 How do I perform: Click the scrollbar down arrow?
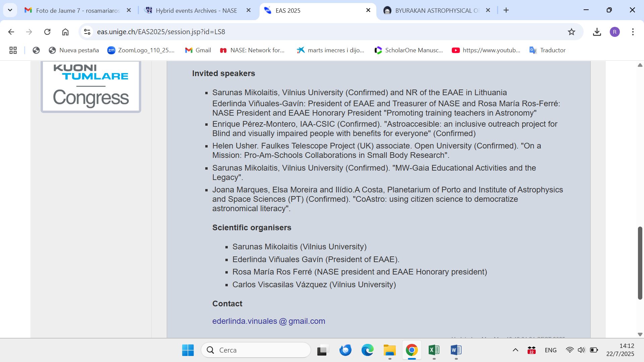tap(640, 335)
